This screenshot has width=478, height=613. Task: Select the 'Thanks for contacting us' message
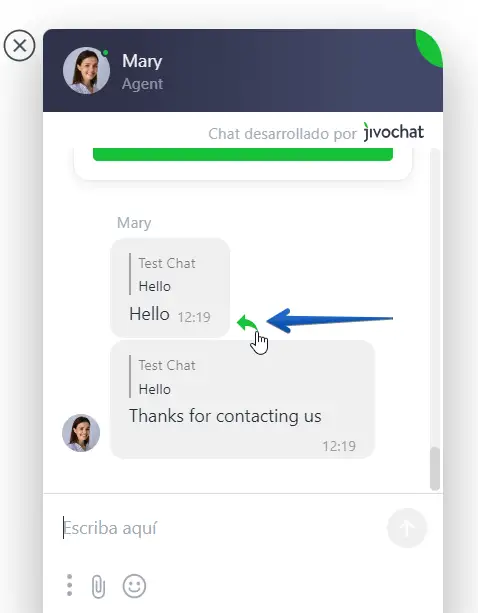point(225,416)
